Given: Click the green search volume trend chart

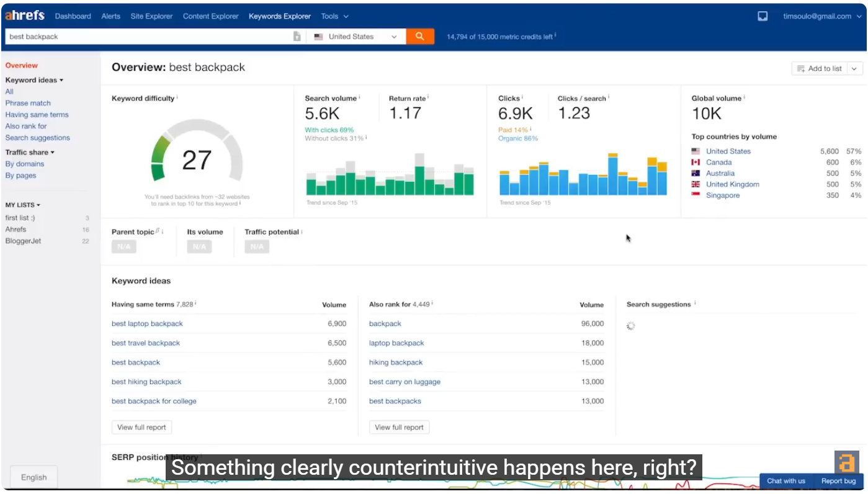Looking at the screenshot, I should click(390, 174).
